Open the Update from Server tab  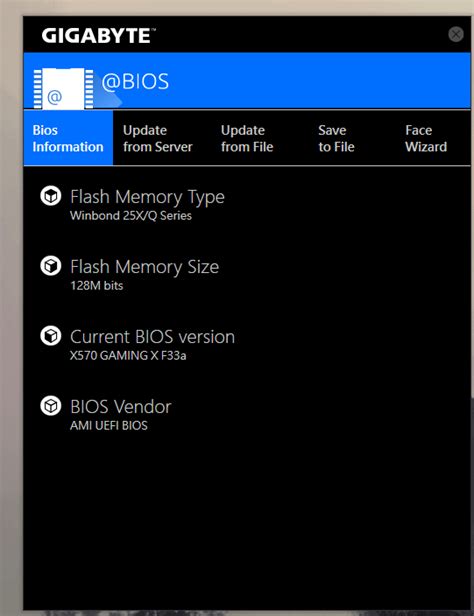(157, 138)
